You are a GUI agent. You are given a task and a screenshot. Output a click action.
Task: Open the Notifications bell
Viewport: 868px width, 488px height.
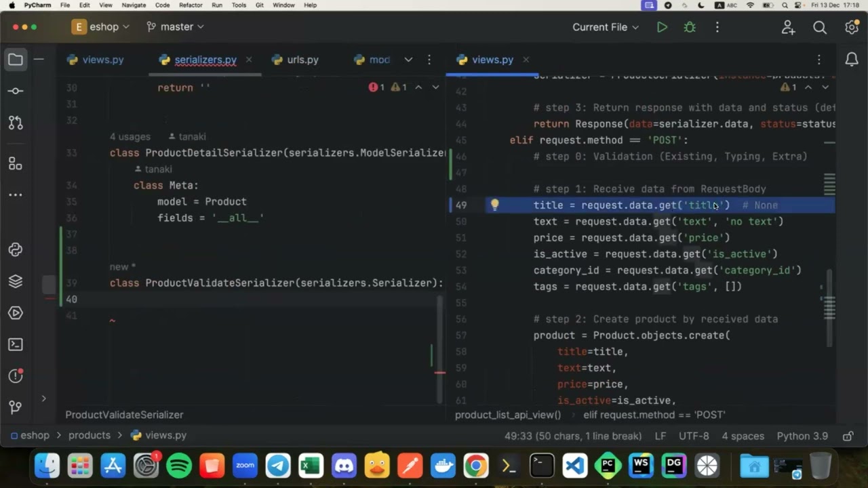coord(852,60)
